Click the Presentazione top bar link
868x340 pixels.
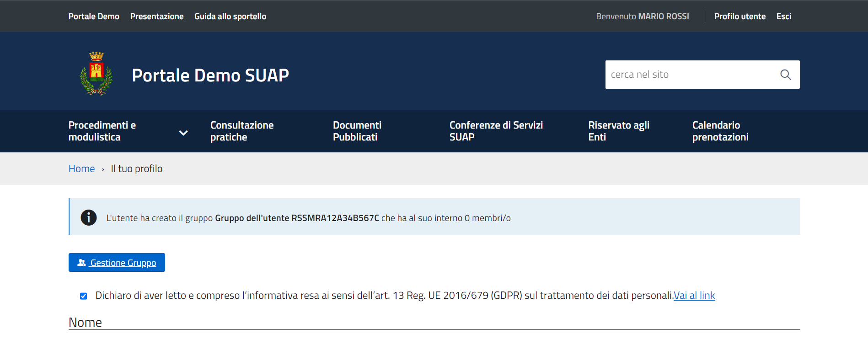157,16
